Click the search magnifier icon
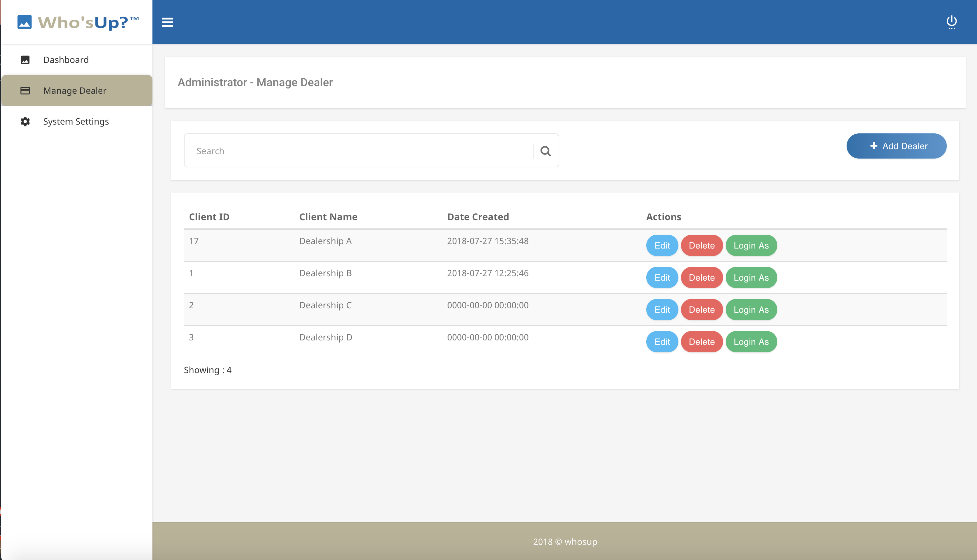The width and height of the screenshot is (977, 560). 545,151
